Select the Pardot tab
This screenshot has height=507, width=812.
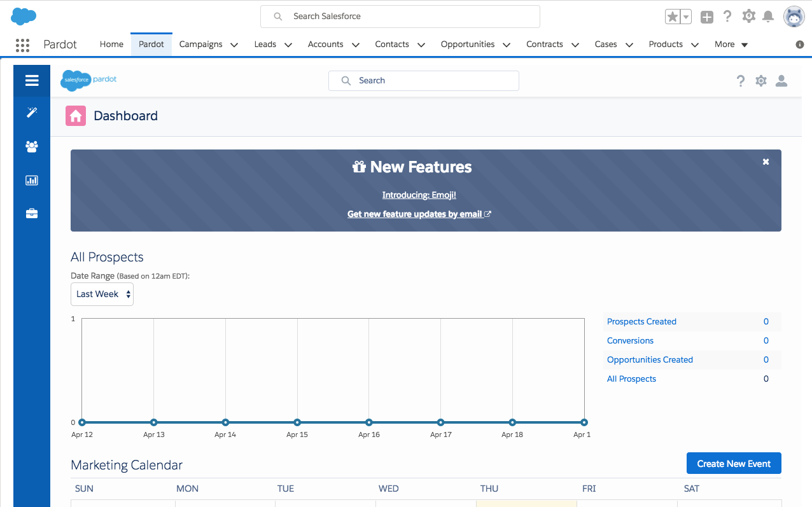pyautogui.click(x=151, y=45)
